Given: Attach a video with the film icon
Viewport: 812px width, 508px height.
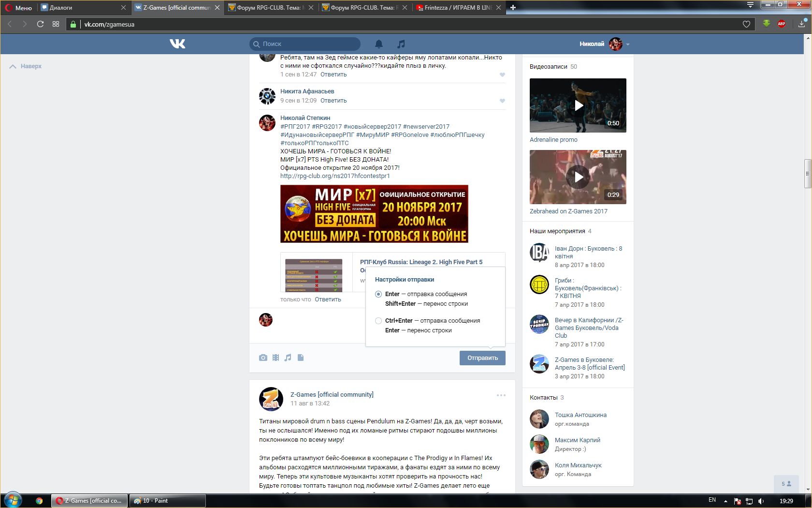Looking at the screenshot, I should point(275,358).
